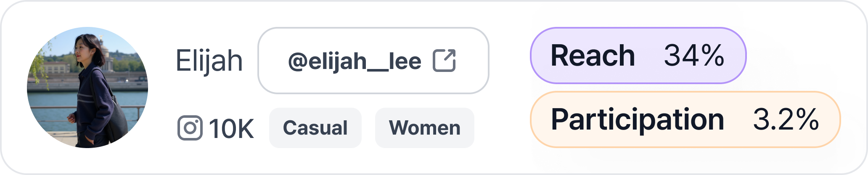The image size is (868, 175).
Task: Click the camera lens of Instagram icon
Action: 190,128
